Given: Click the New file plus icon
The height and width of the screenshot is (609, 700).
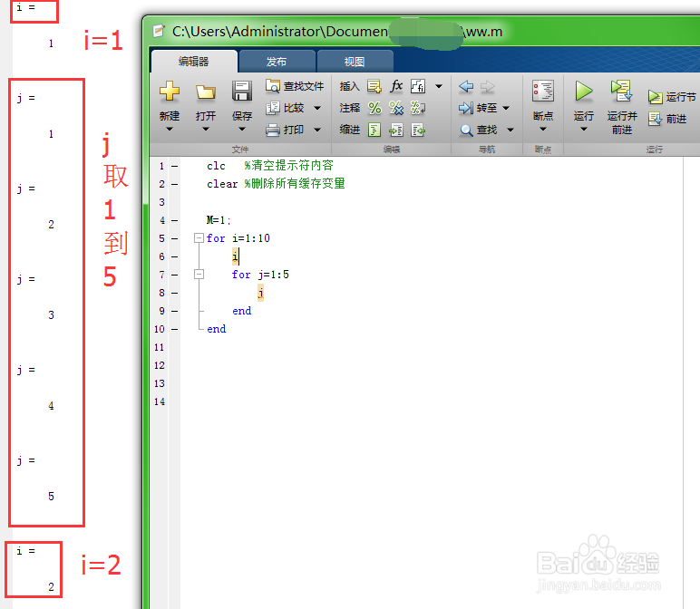Looking at the screenshot, I should [x=170, y=91].
